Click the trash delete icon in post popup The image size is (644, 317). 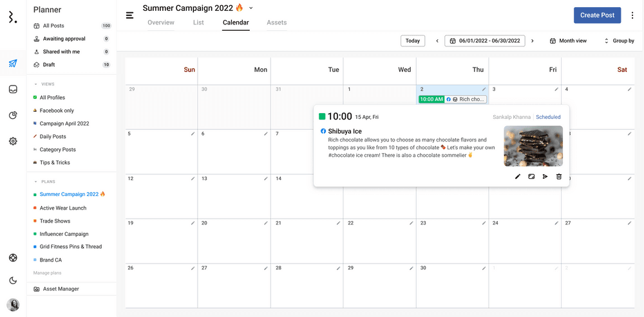pos(559,176)
